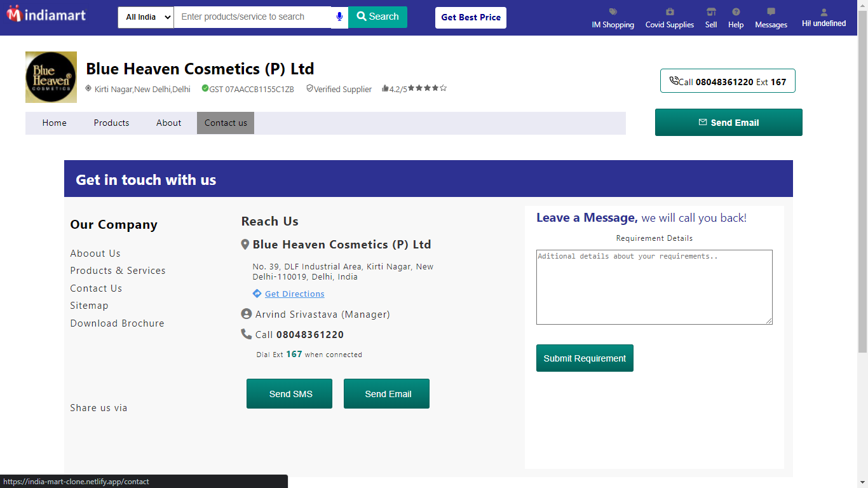The width and height of the screenshot is (868, 488).
Task: Go to the Home tab
Action: tap(55, 123)
